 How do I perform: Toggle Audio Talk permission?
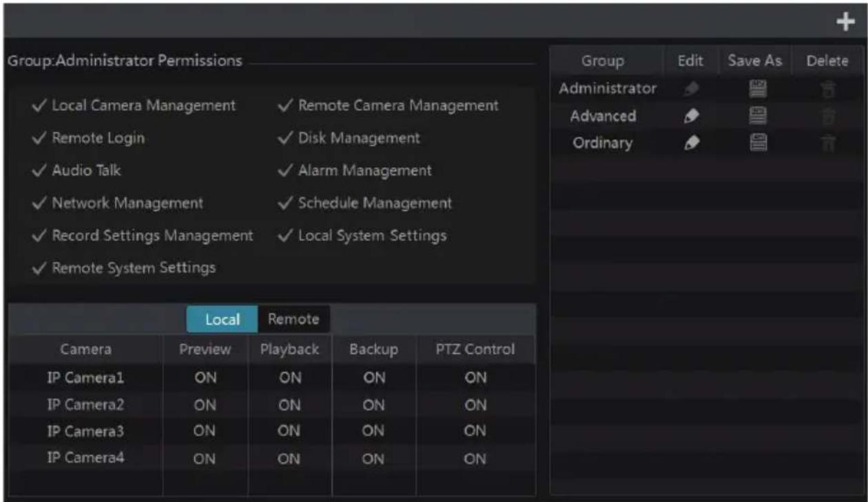77,170
